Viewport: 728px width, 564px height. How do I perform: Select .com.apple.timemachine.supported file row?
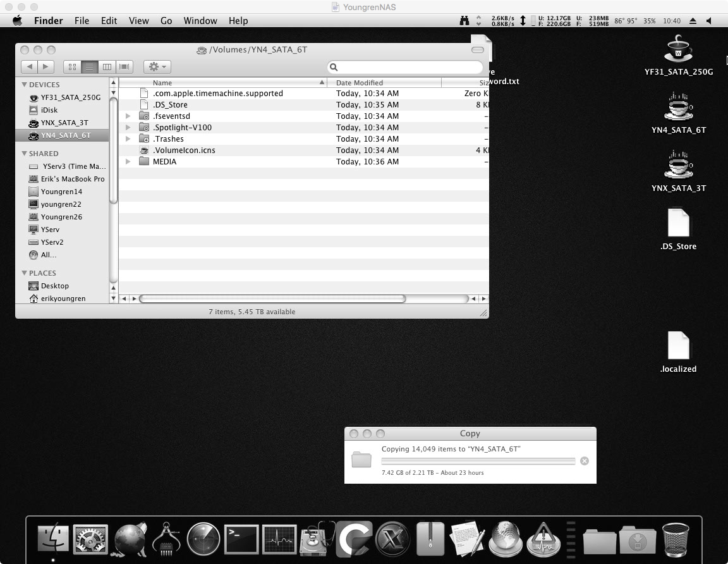click(303, 93)
